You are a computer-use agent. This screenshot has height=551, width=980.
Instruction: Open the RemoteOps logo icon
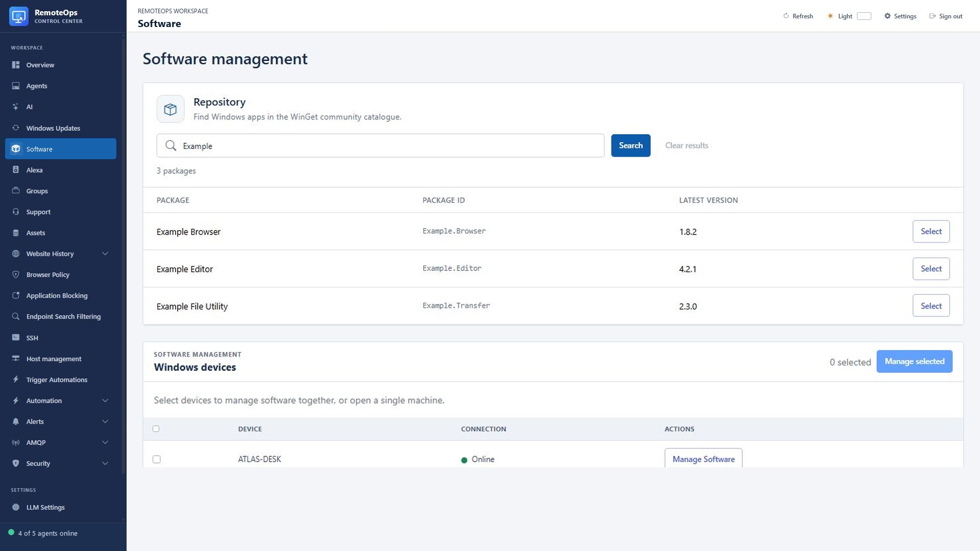click(x=19, y=16)
